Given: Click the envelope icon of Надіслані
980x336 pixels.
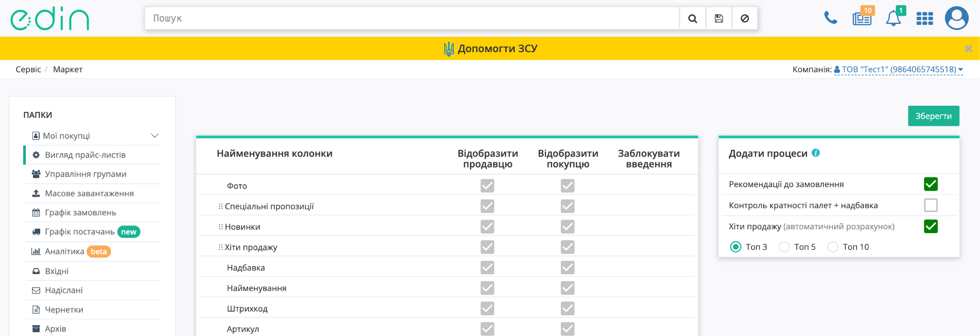Looking at the screenshot, I should (36, 290).
